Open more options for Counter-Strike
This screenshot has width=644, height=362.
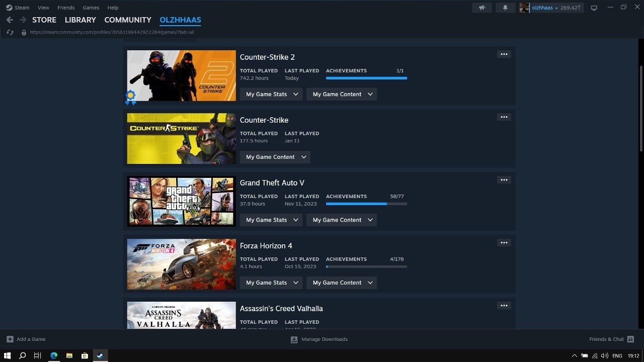504,117
